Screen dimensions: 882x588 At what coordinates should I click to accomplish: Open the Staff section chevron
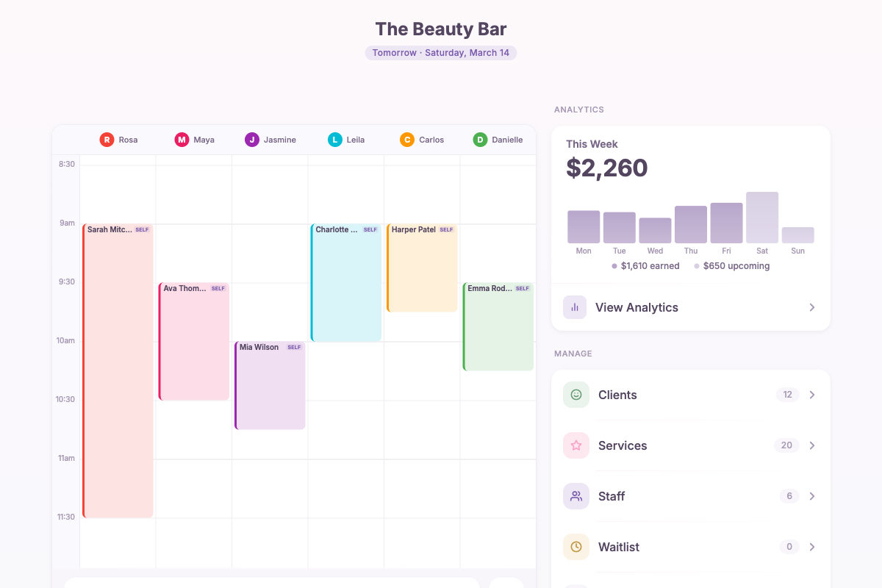[x=811, y=496]
